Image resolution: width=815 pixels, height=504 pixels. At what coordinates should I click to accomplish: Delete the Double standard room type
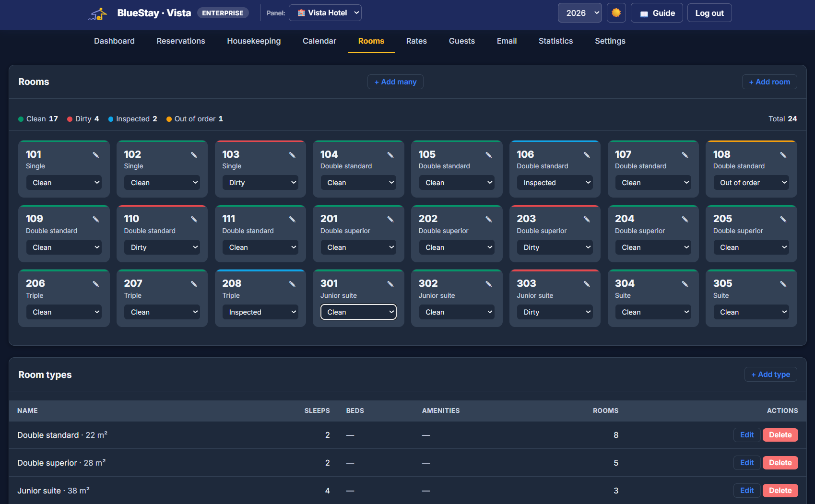(x=780, y=435)
